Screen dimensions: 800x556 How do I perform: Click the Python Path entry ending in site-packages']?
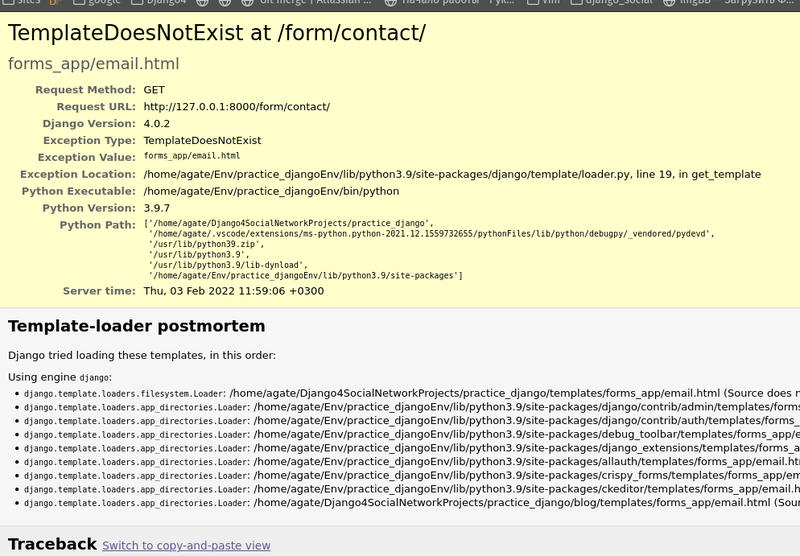click(306, 275)
